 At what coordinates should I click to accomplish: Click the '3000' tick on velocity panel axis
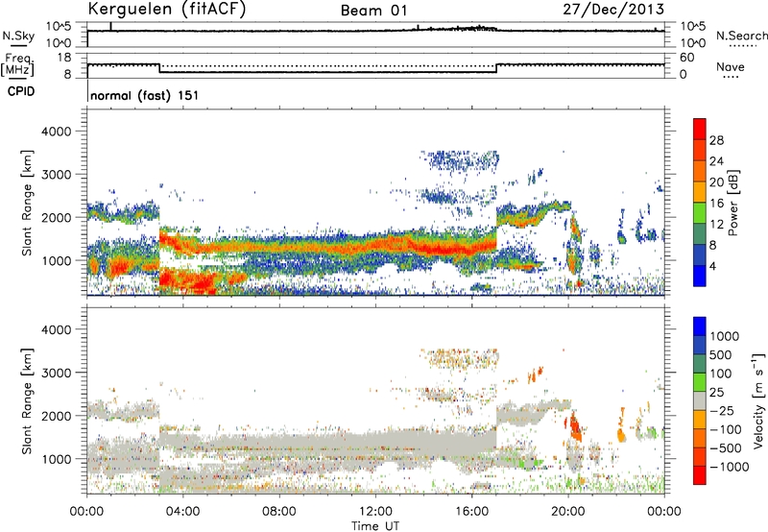point(56,373)
